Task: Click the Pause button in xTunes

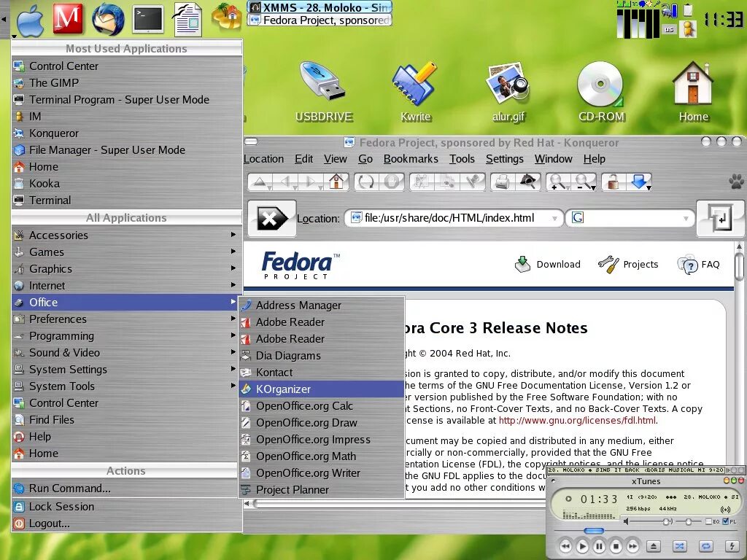Action: click(x=600, y=546)
